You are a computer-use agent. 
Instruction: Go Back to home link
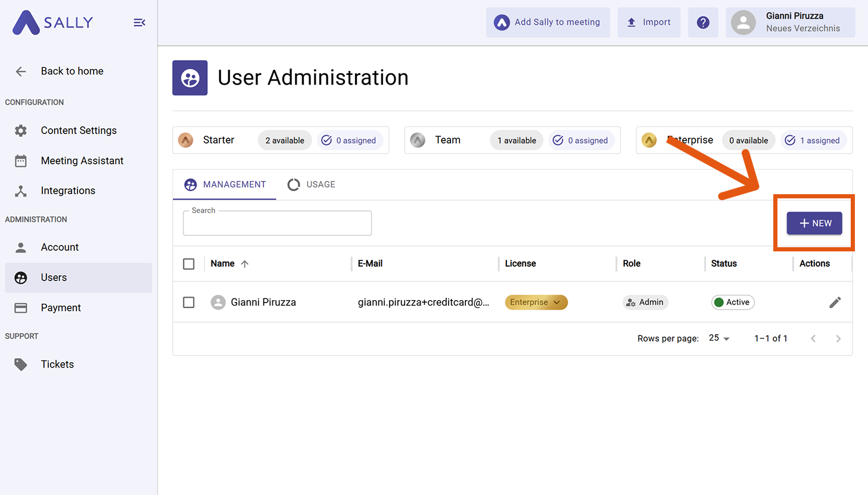[79, 71]
